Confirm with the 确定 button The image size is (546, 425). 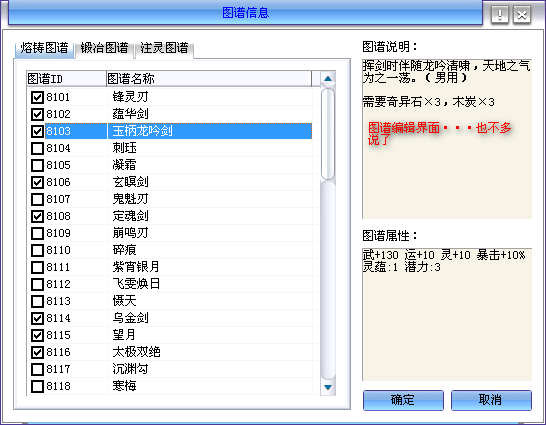click(403, 400)
